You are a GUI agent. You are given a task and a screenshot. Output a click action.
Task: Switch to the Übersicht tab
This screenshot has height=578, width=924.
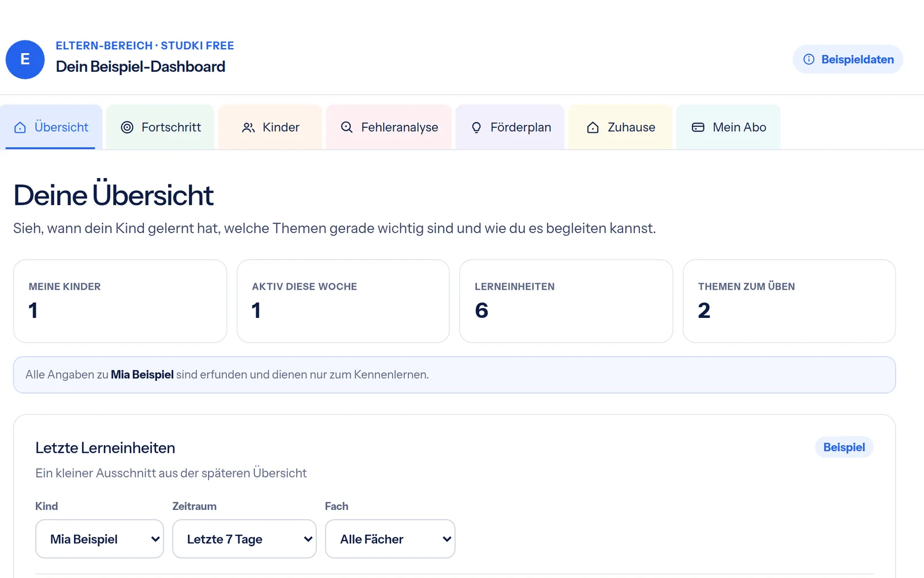tap(51, 127)
